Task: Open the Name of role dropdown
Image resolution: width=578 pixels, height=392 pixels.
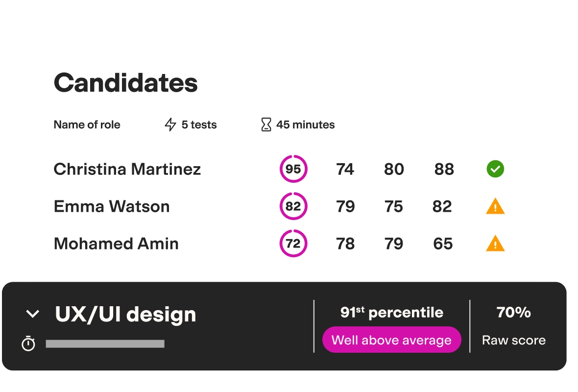Action: tap(87, 124)
